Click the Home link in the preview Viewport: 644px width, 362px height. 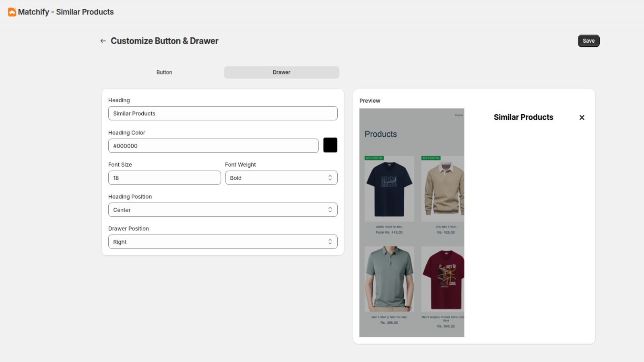click(x=458, y=115)
